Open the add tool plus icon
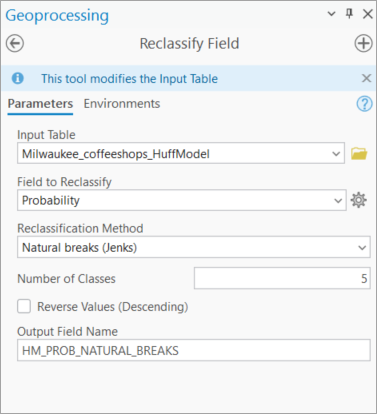This screenshot has width=377, height=414. pos(363,43)
